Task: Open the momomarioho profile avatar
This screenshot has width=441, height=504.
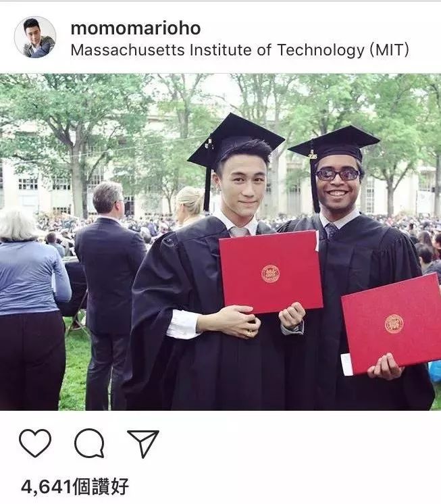Action: pyautogui.click(x=35, y=37)
